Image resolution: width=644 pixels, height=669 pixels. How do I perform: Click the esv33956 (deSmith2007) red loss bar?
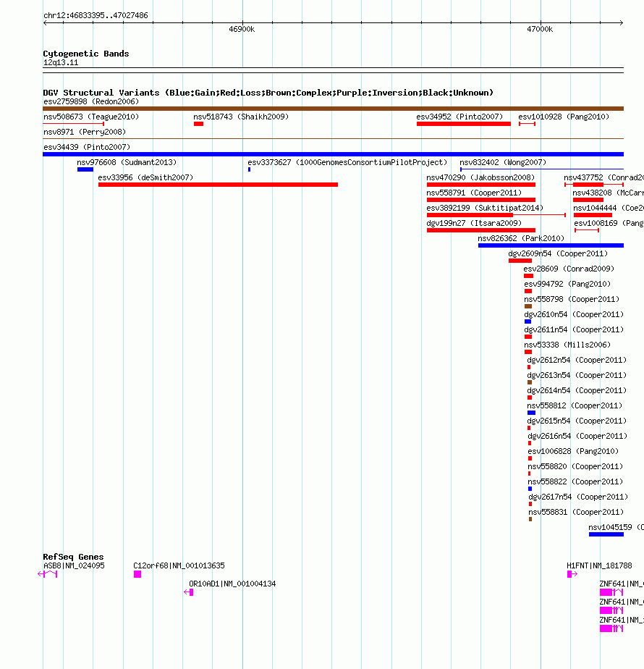218,185
